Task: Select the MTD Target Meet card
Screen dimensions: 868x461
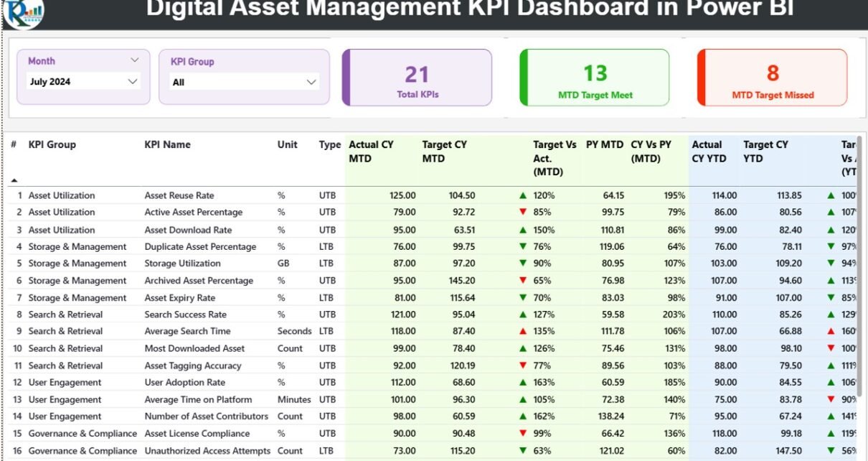Action: point(595,78)
